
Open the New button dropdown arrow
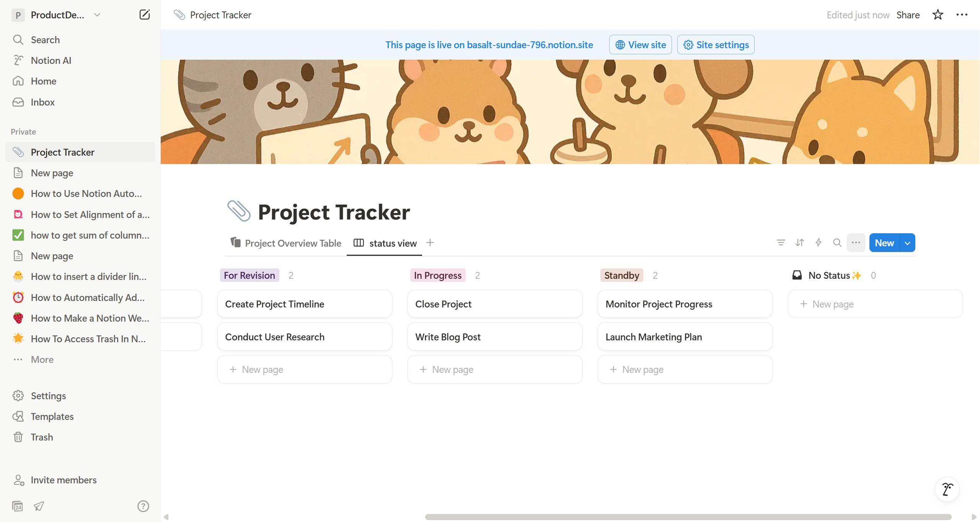coord(907,243)
